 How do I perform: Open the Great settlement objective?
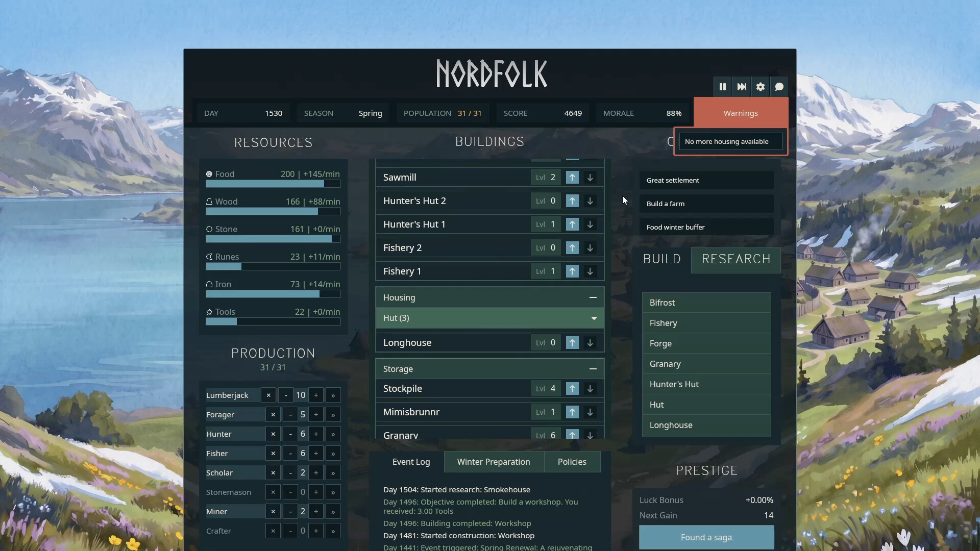[x=706, y=180]
